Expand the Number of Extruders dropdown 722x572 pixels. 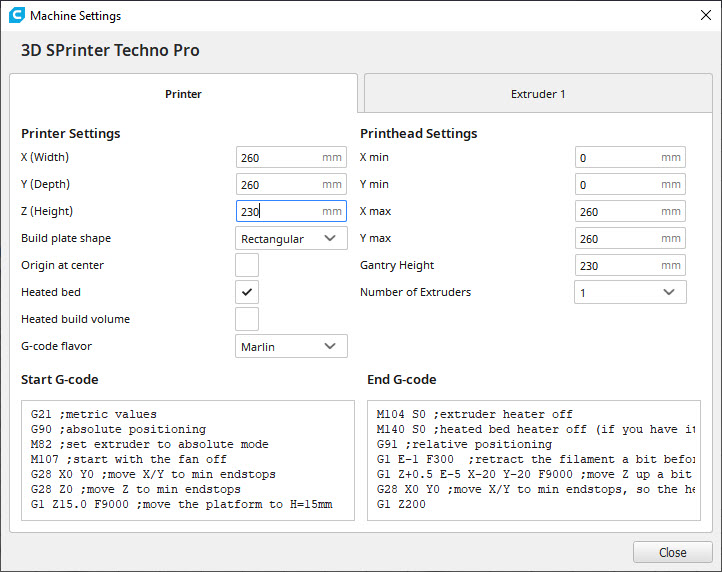[630, 292]
